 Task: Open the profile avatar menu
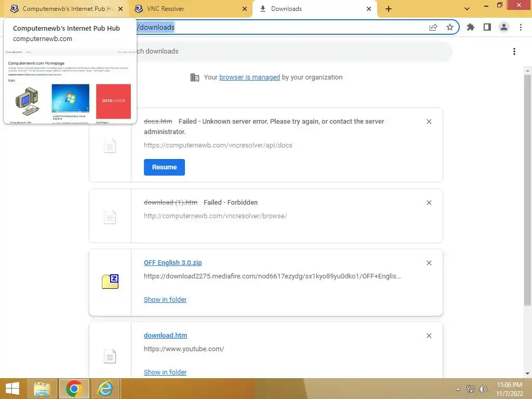click(504, 27)
